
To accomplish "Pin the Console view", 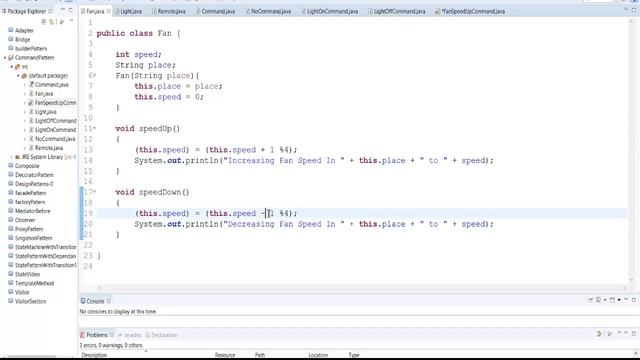I will [590, 300].
